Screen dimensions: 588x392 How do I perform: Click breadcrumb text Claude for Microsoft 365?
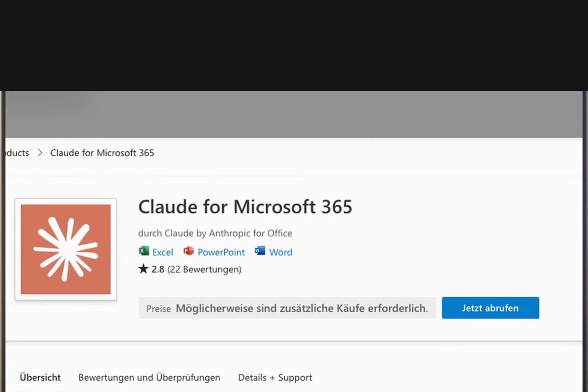point(102,153)
